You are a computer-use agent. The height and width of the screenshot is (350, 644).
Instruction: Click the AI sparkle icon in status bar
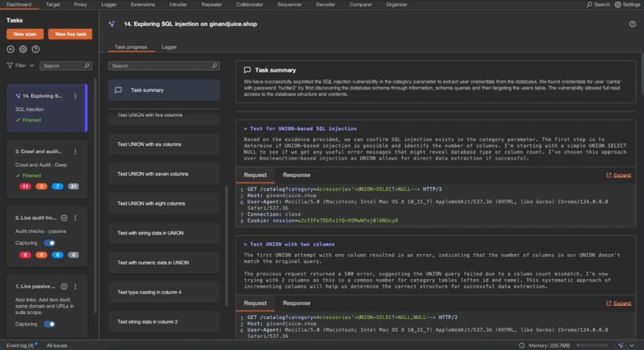[x=621, y=345]
